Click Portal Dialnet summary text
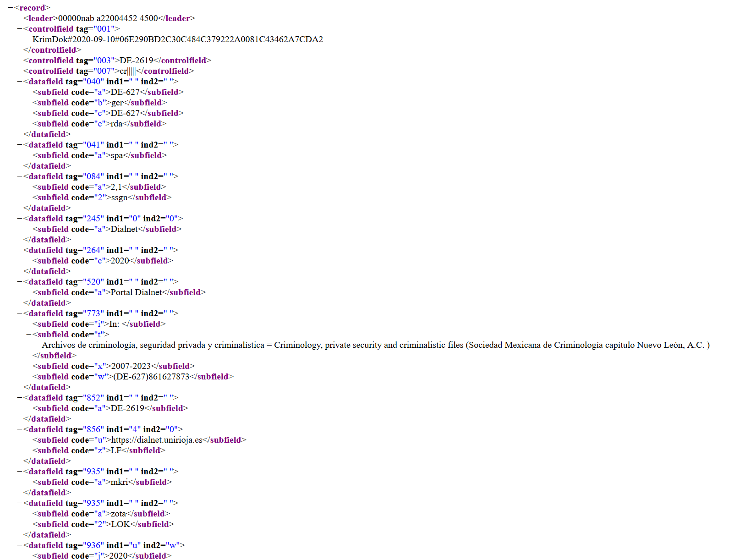 coord(137,292)
